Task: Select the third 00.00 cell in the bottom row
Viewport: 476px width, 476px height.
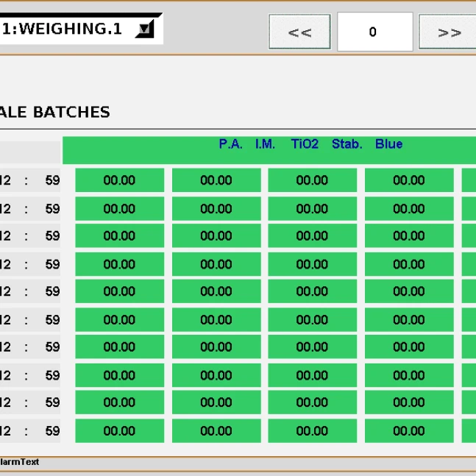Action: coord(313,431)
